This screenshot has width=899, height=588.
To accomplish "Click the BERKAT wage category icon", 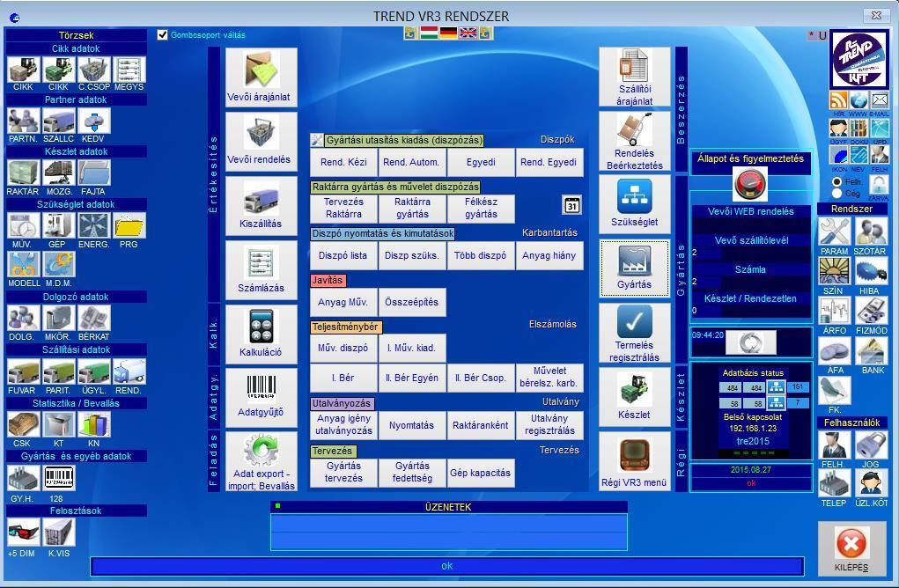I will tap(94, 318).
